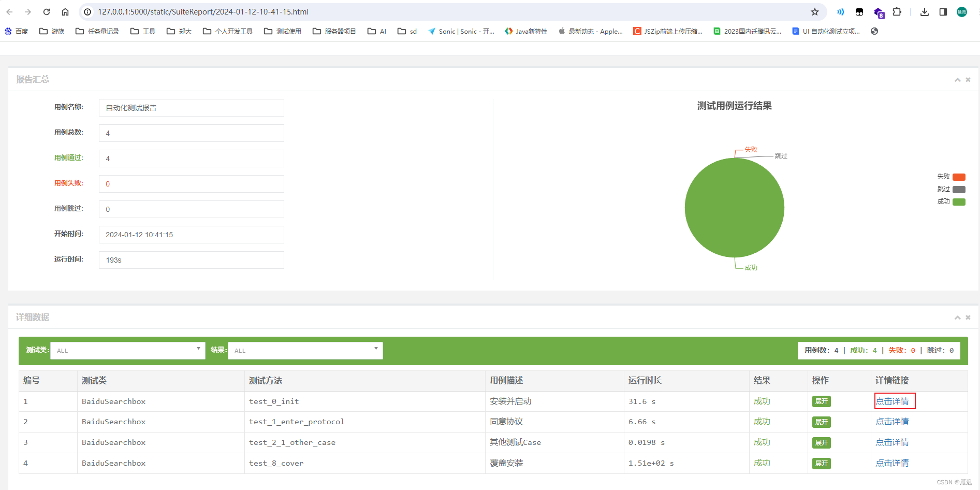This screenshot has height=490, width=980.
Task: Toggle the browser side panel icon
Action: pyautogui.click(x=943, y=12)
